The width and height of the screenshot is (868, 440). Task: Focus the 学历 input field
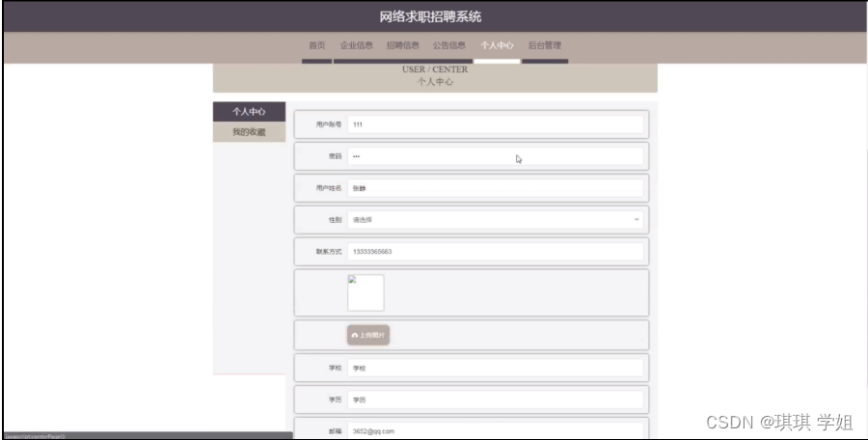(x=496, y=399)
